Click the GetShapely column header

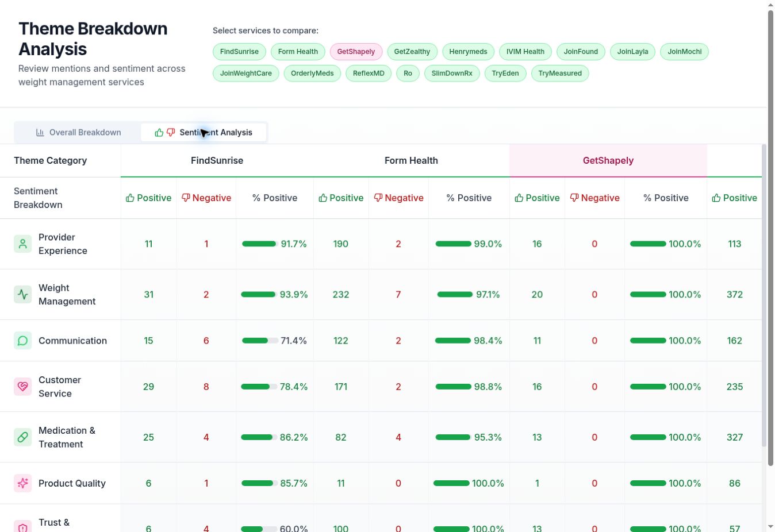coord(608,160)
